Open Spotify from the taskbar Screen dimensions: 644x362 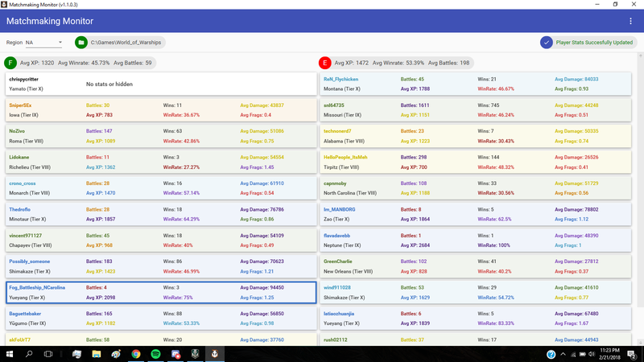pos(155,354)
